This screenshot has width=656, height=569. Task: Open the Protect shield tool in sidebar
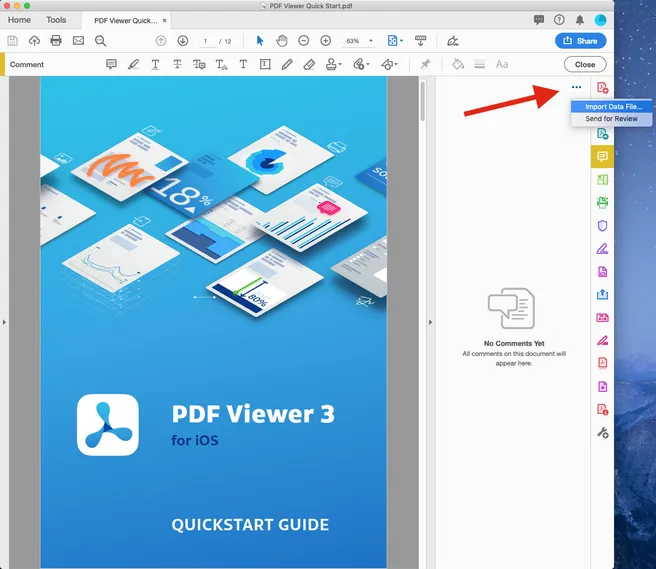pyautogui.click(x=602, y=226)
